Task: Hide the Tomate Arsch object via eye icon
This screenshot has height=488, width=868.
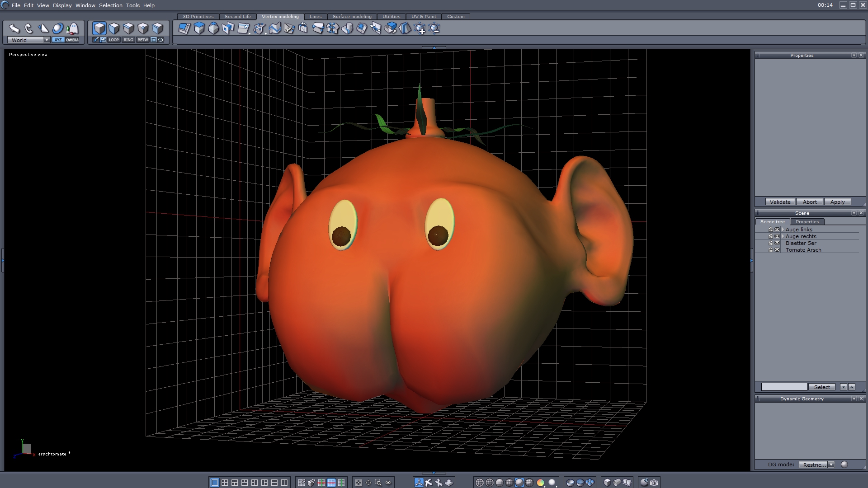Action: [777, 250]
